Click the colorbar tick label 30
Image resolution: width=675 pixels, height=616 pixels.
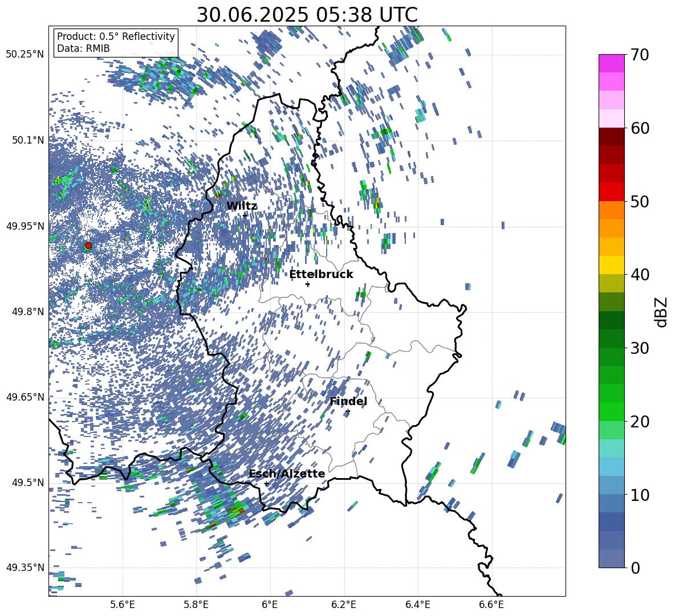pos(640,348)
